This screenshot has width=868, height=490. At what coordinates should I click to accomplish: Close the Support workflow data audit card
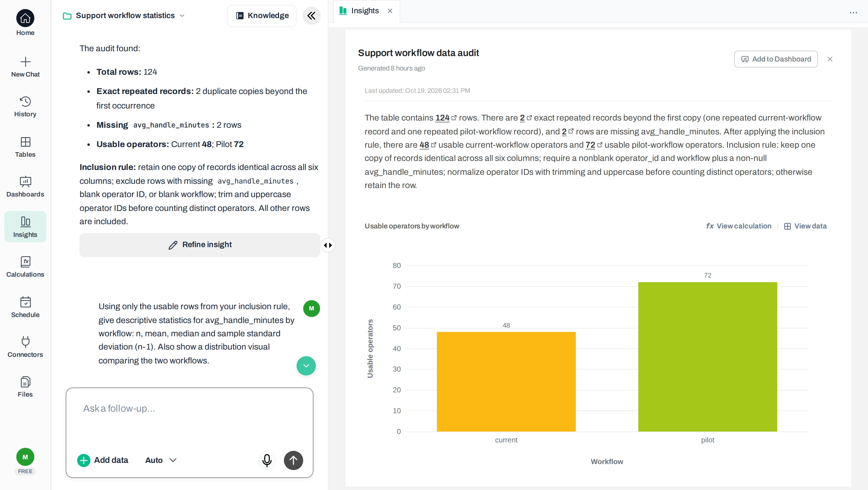(830, 59)
